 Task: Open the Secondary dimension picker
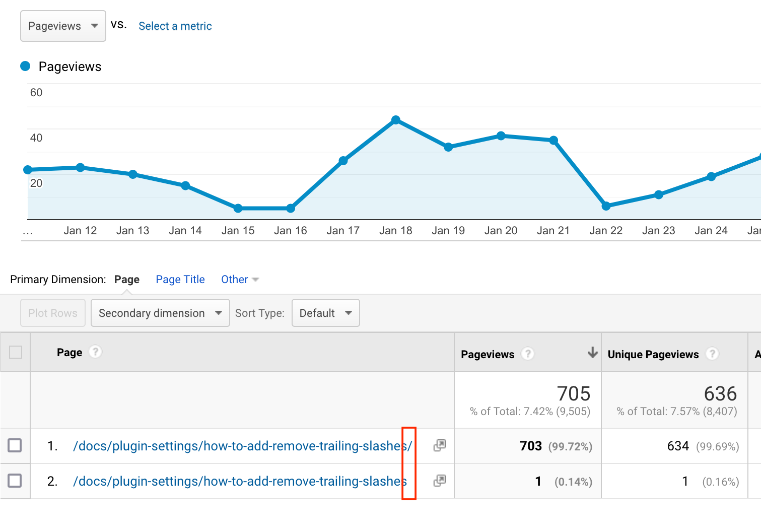tap(160, 313)
